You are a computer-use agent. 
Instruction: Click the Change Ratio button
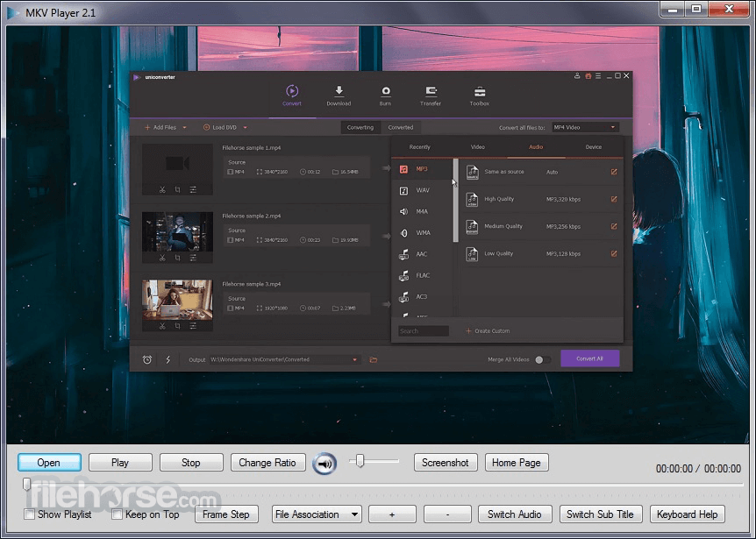[x=267, y=463]
